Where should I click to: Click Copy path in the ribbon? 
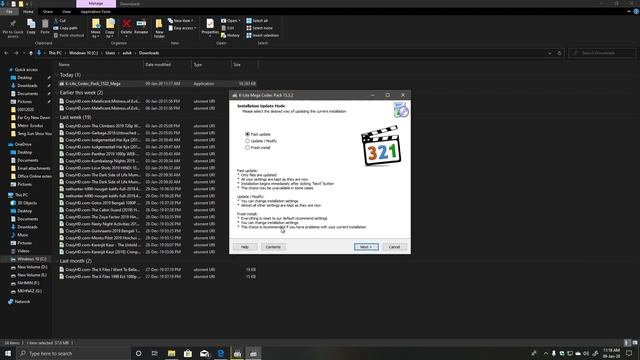click(65, 28)
